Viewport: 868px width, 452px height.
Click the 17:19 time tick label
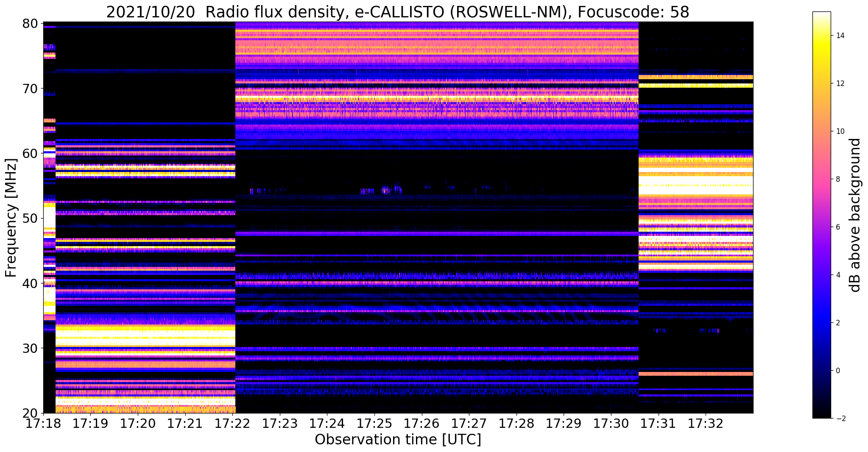click(90, 424)
